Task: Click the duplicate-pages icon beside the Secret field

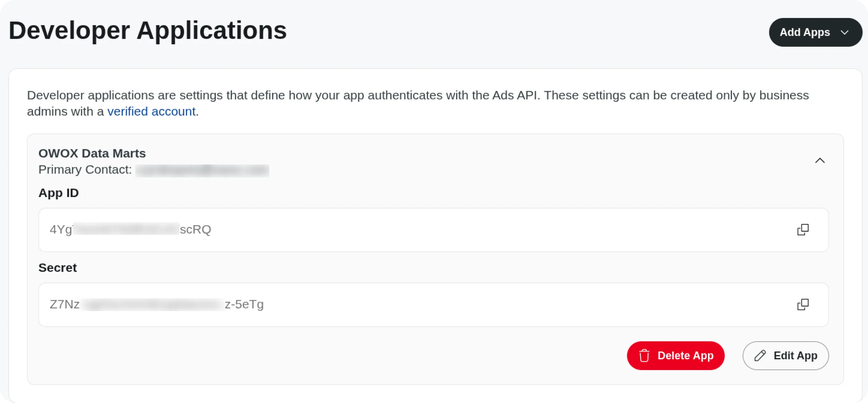Action: [803, 304]
